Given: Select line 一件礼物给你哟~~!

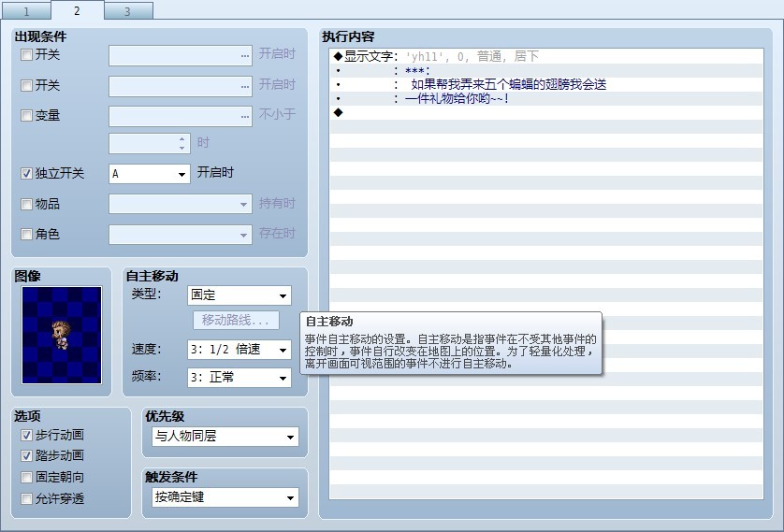Looking at the screenshot, I should coord(546,98).
